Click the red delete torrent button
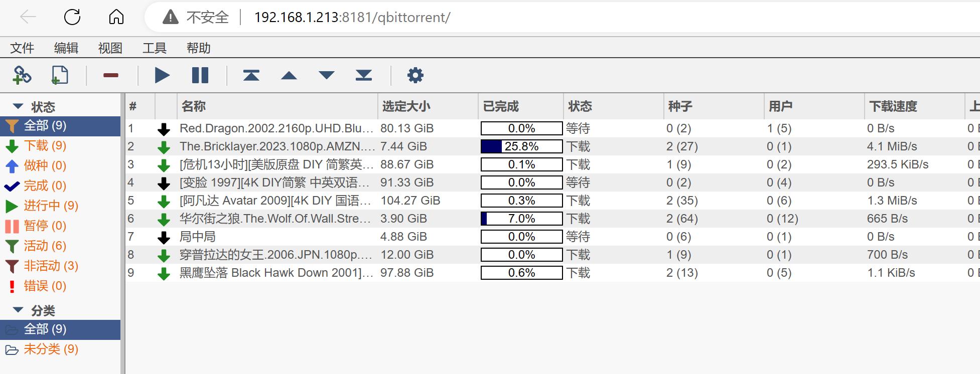The height and width of the screenshot is (374, 980). tap(110, 76)
